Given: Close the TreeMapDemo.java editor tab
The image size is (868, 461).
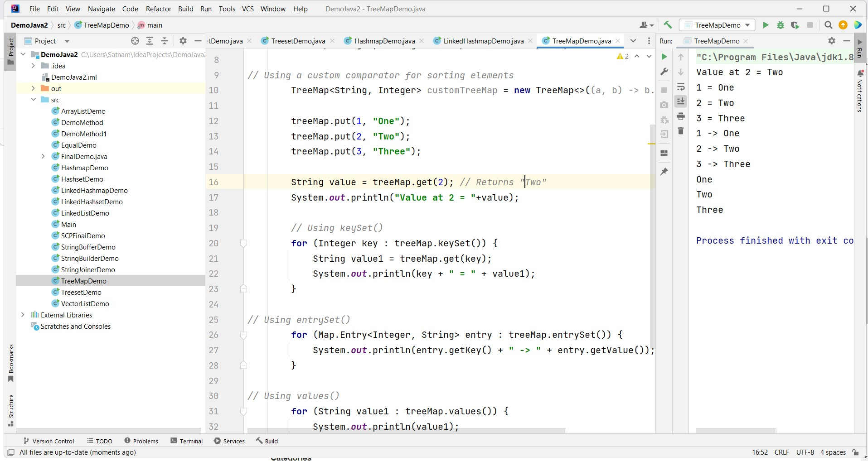Looking at the screenshot, I should 618,41.
